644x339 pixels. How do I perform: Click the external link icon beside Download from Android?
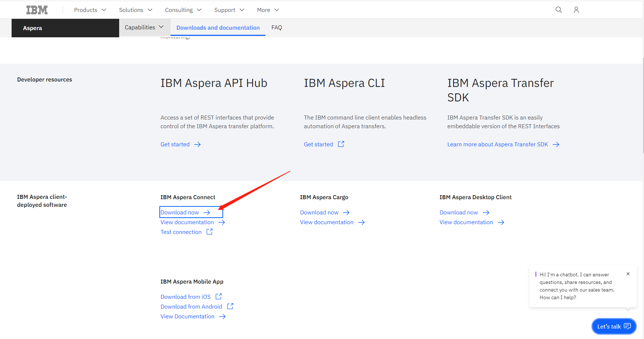(230, 306)
